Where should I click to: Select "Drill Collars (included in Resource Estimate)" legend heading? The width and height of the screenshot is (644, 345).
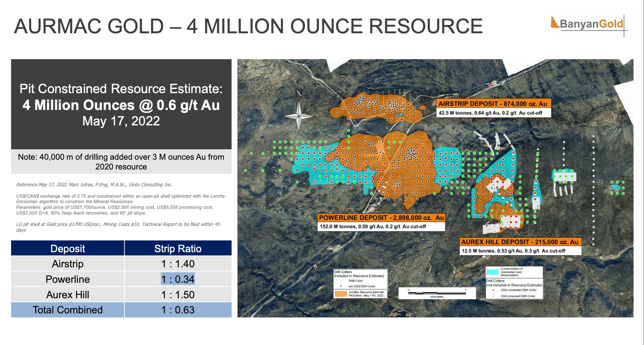pyautogui.click(x=359, y=274)
